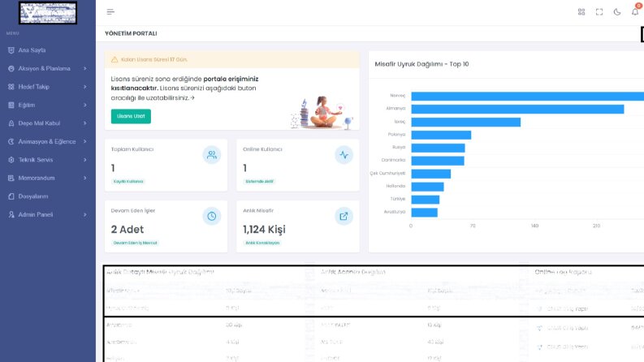Expand Teknik Servis chevron
This screenshot has height=362, width=644.
[85, 160]
